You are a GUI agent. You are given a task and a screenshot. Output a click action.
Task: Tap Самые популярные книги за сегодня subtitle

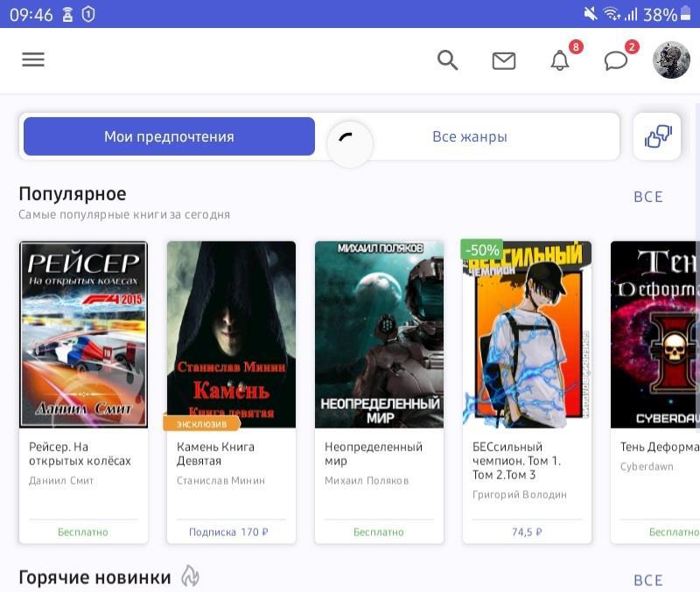pos(124,214)
